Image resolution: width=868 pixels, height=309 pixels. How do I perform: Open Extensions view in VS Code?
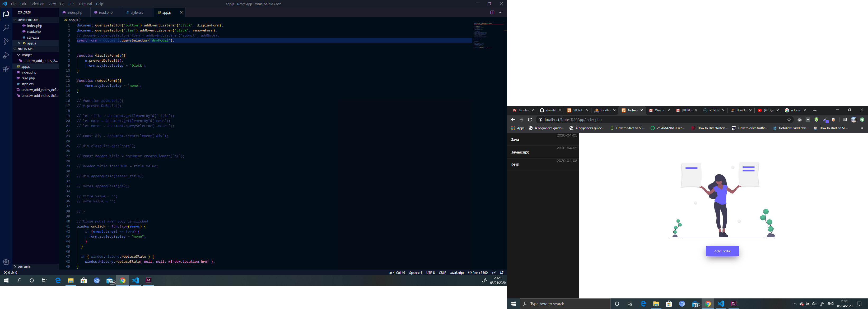pyautogui.click(x=6, y=69)
